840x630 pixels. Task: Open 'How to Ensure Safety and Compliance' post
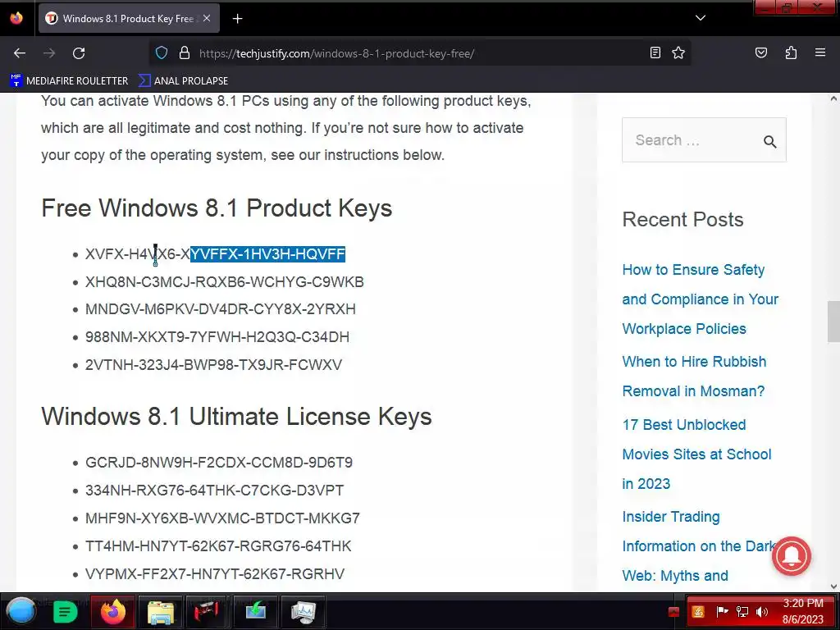[701, 299]
